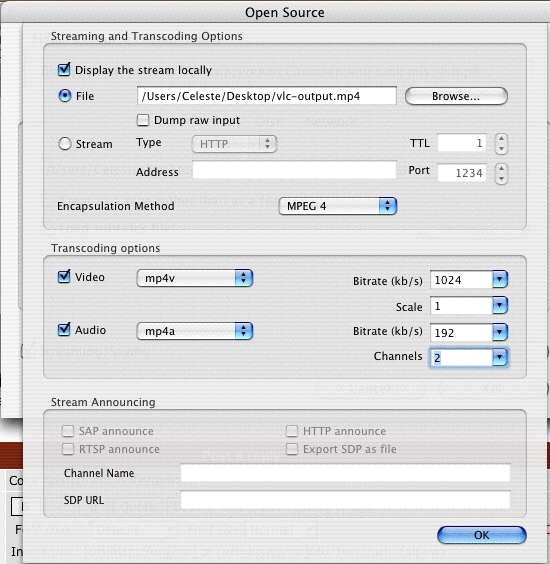Select the Stream radio button

coord(65,144)
